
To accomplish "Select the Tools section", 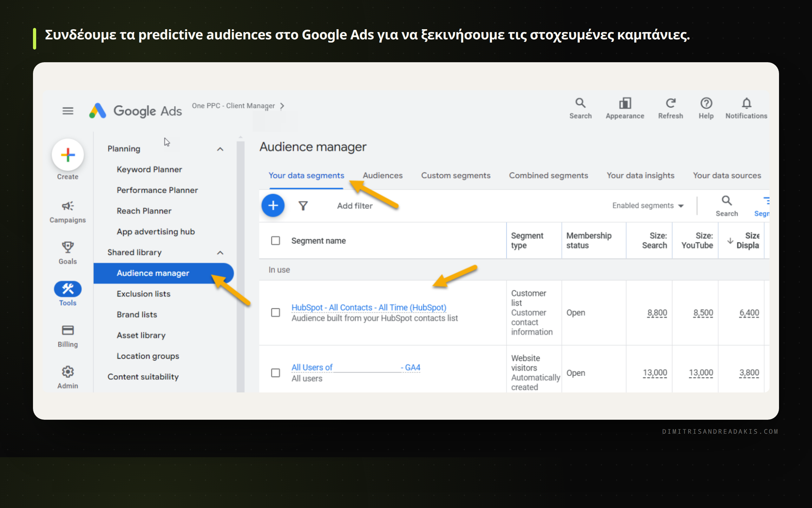I will click(68, 294).
